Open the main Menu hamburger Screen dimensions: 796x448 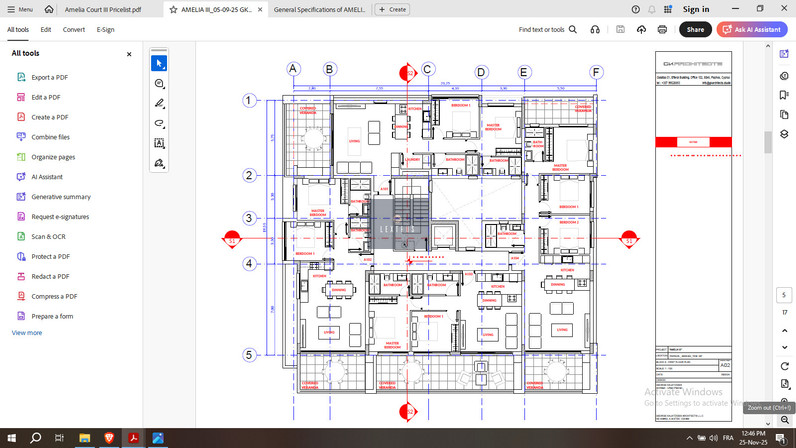[19, 9]
